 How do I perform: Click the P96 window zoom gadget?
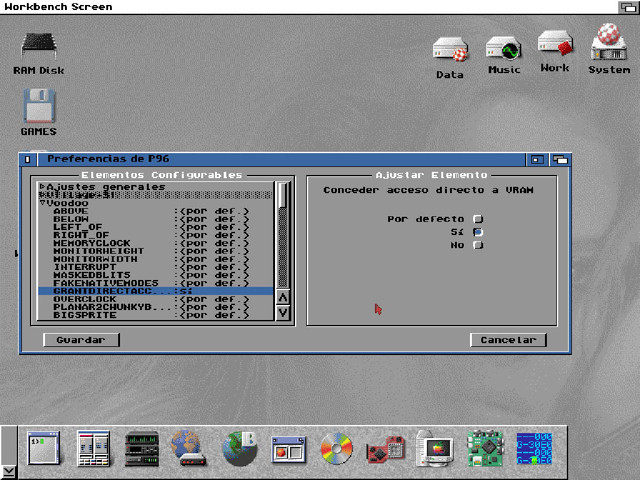pos(537,160)
